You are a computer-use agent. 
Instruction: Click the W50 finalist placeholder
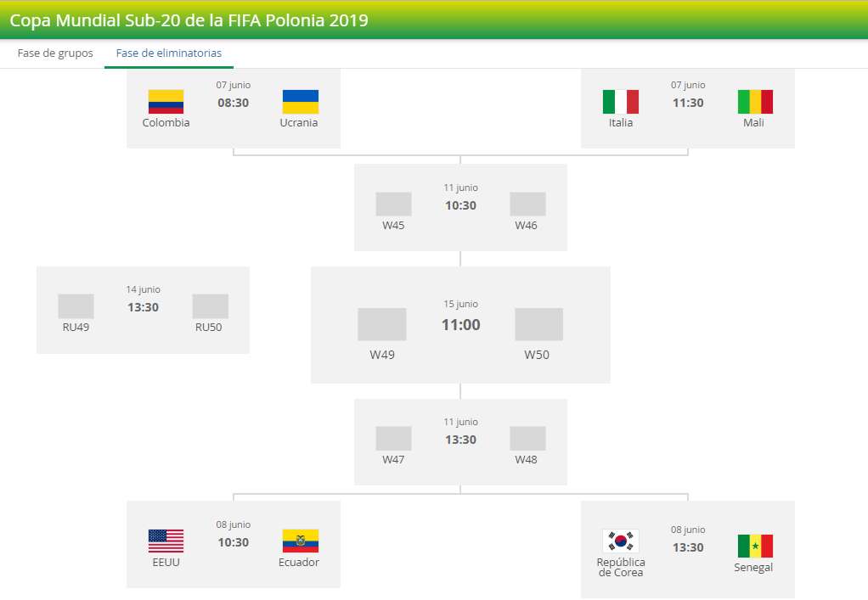pos(538,324)
